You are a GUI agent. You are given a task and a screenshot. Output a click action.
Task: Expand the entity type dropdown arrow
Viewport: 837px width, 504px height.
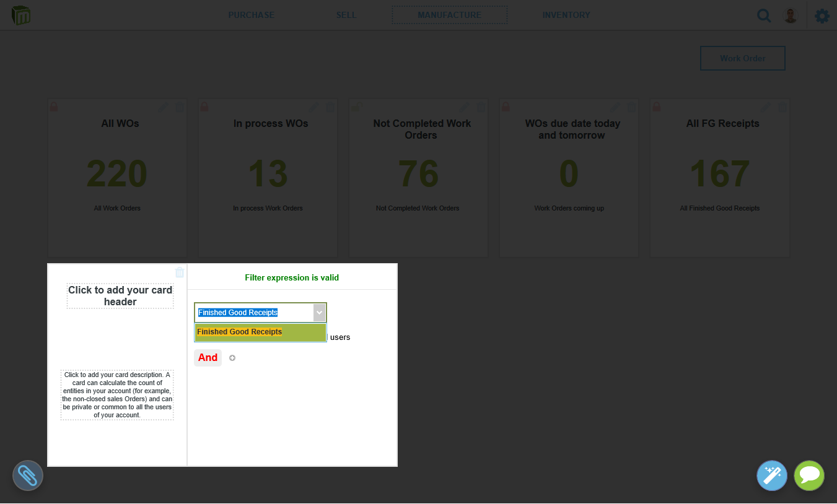click(319, 313)
